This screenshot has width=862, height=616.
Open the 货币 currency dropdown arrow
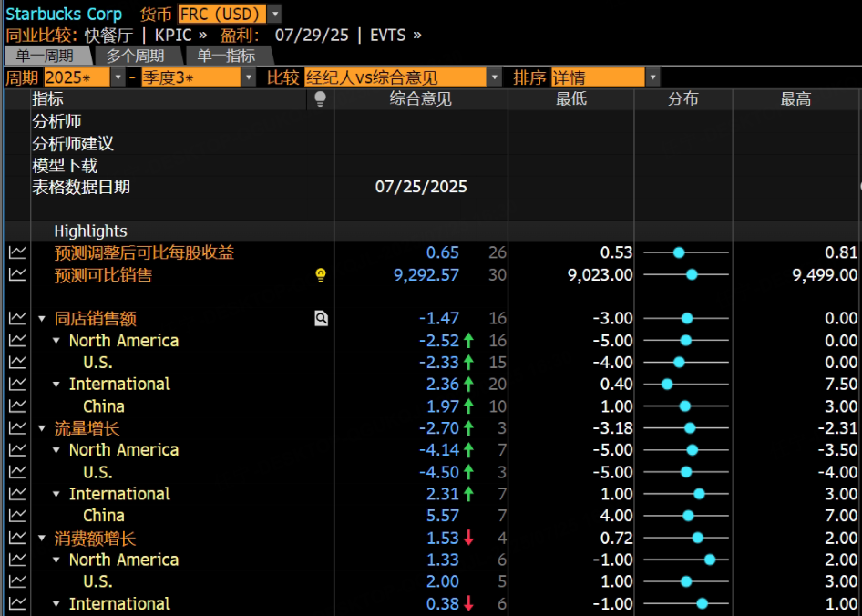(275, 14)
